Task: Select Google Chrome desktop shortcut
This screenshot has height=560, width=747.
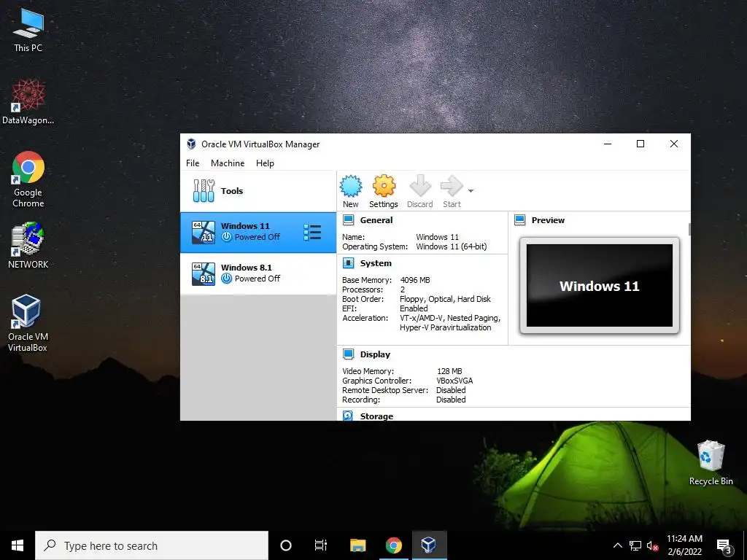Action: [x=28, y=179]
